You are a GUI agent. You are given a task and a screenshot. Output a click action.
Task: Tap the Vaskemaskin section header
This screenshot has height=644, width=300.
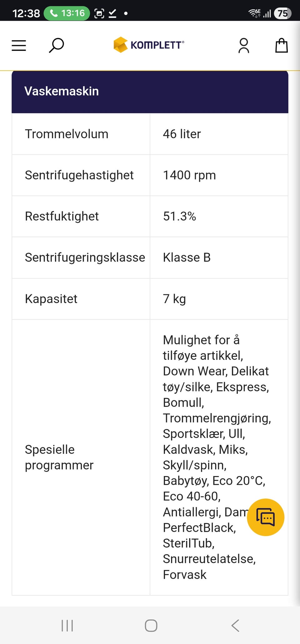tap(62, 91)
